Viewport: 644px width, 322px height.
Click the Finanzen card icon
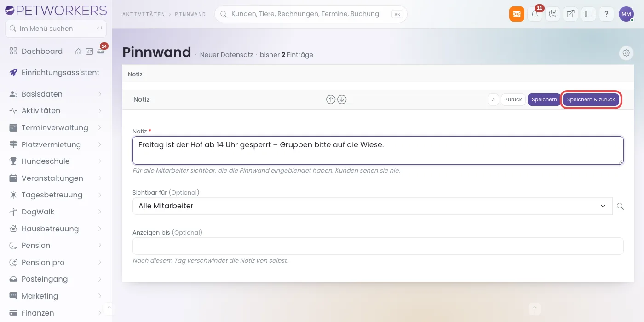(x=13, y=313)
